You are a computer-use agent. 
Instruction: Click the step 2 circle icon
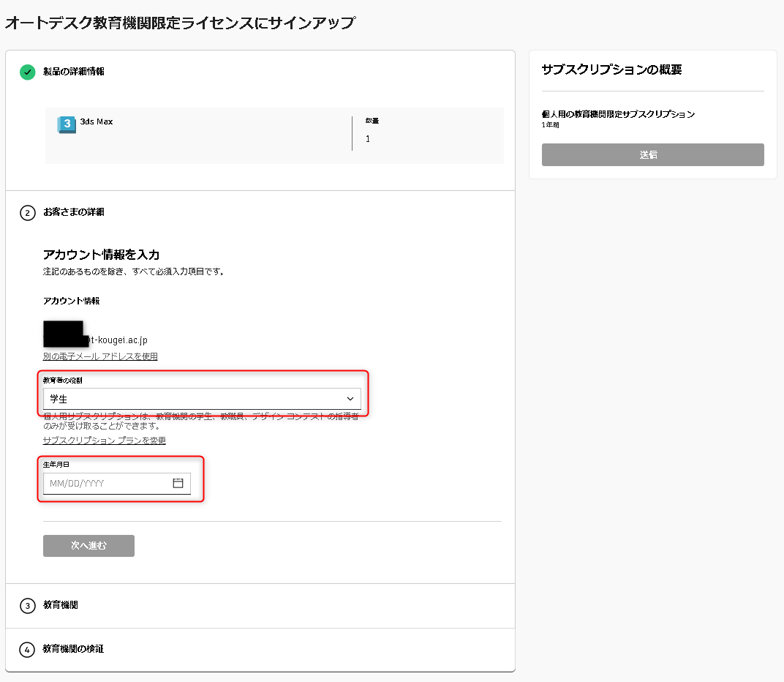click(x=28, y=213)
